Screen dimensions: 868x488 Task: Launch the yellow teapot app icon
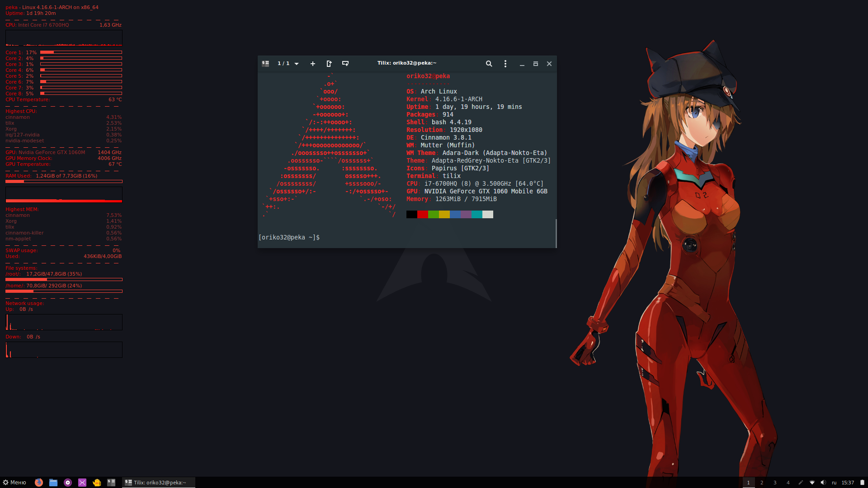97,483
